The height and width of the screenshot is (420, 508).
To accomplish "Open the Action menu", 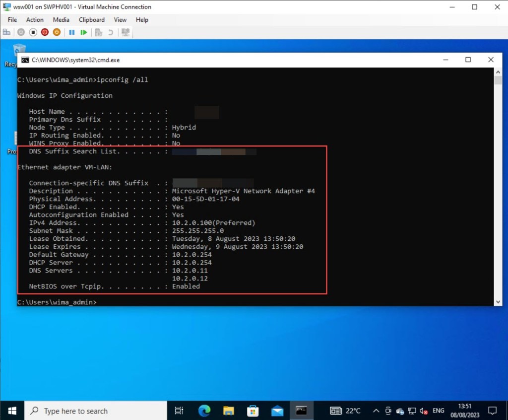I will click(x=35, y=20).
